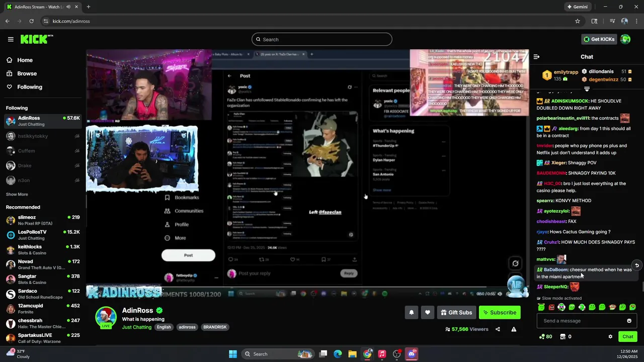Screen dimensions: 644x362
Task: Open the Kick hamburger sidebar menu
Action: [x=11, y=39]
